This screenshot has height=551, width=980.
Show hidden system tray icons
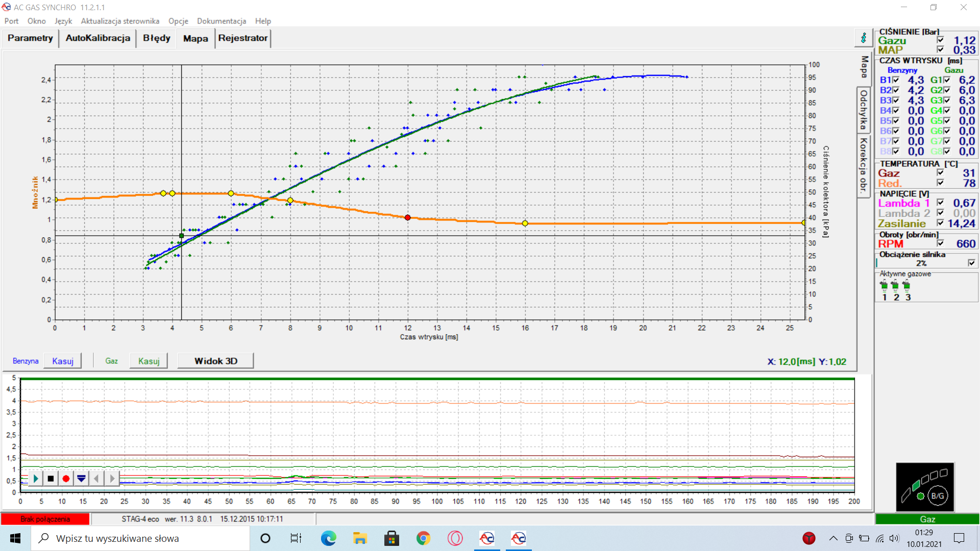(833, 538)
